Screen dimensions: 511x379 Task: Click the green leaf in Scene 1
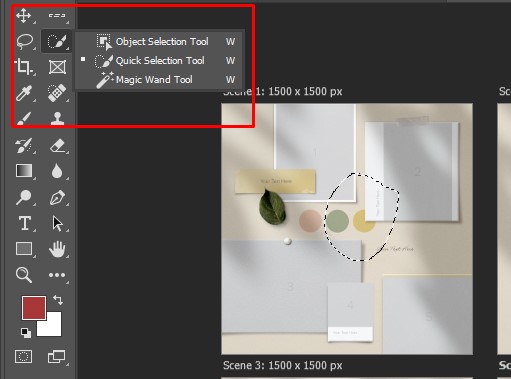(272, 207)
